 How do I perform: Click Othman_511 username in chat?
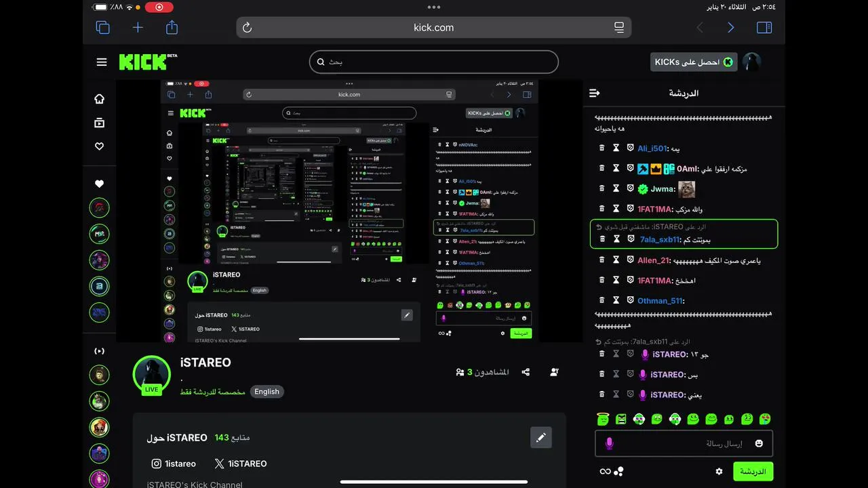(x=660, y=301)
